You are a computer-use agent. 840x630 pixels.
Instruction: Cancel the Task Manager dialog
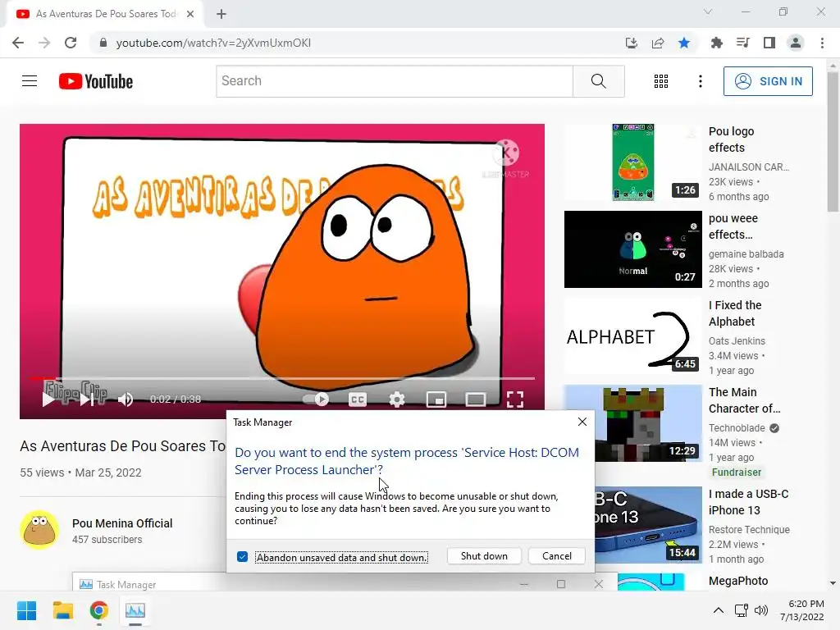coord(557,556)
